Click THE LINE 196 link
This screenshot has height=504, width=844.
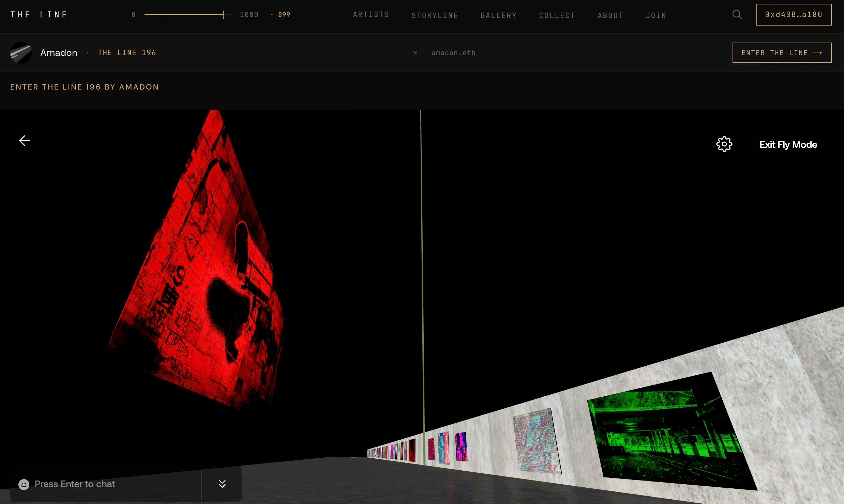coord(127,53)
